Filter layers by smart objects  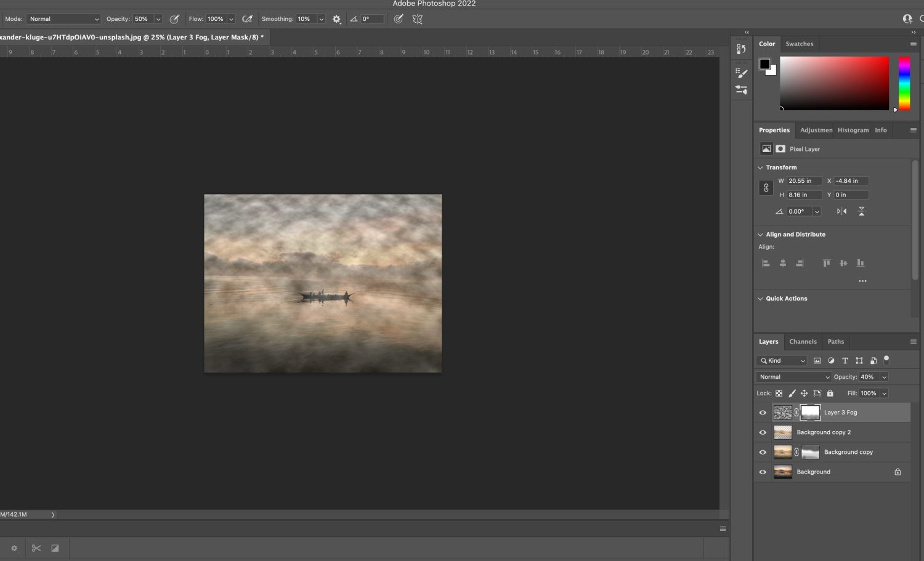[x=873, y=361]
